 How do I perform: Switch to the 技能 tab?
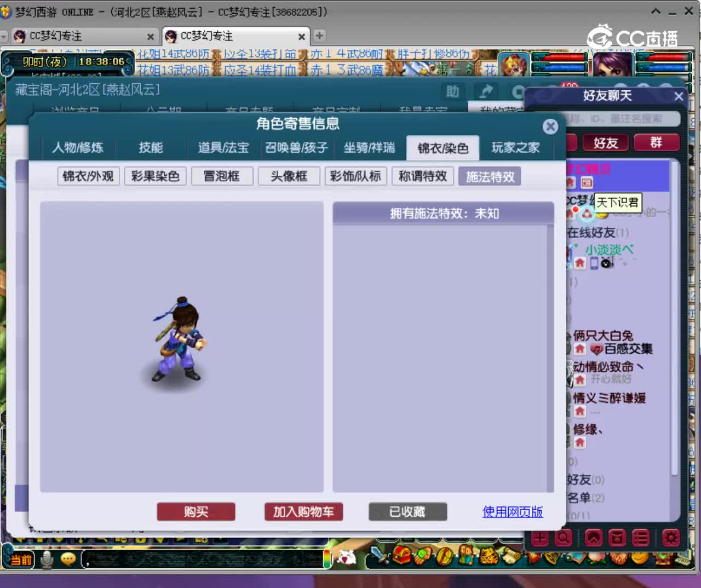[x=151, y=148]
